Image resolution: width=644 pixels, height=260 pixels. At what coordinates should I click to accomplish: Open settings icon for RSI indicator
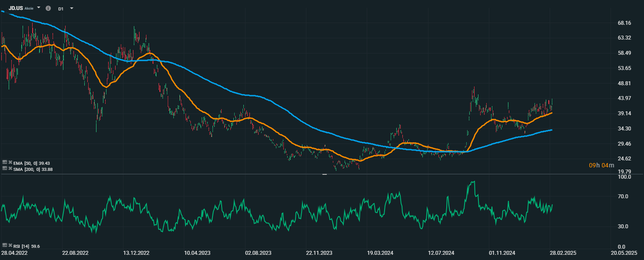point(4,246)
